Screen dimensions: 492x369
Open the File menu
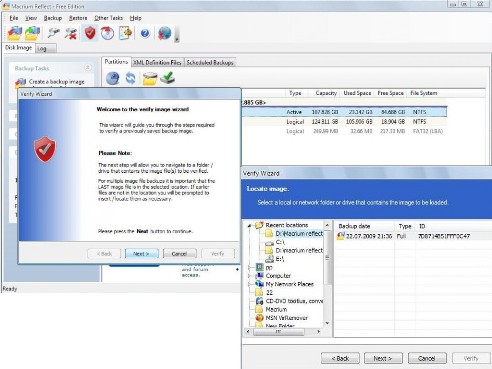(x=14, y=18)
